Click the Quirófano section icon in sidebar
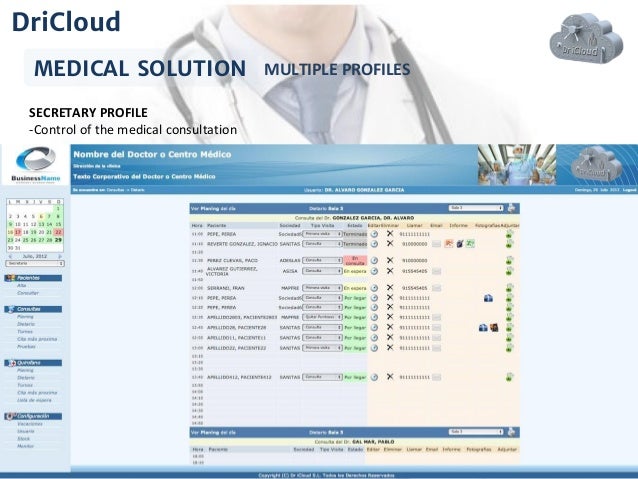638x479 pixels. (11, 363)
